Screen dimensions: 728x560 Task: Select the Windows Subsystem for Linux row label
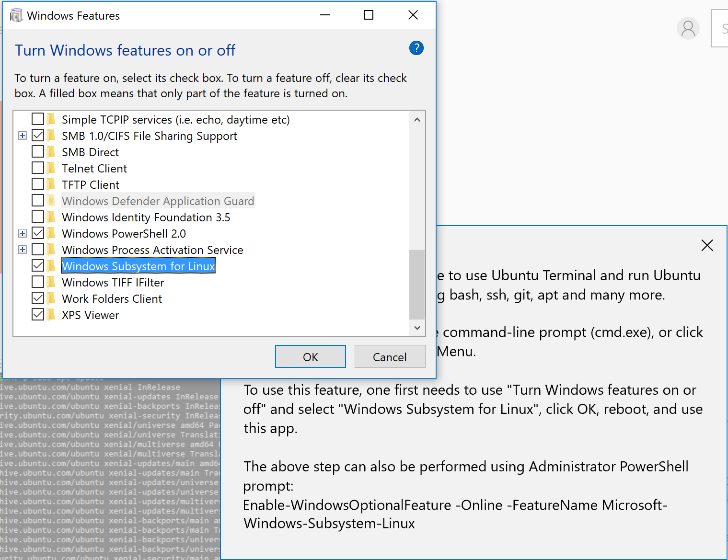pyautogui.click(x=139, y=266)
